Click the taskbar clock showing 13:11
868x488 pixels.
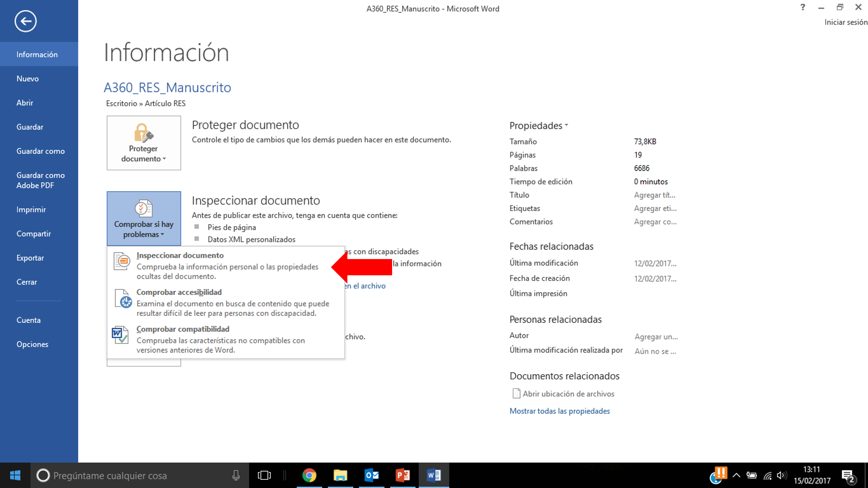click(812, 475)
